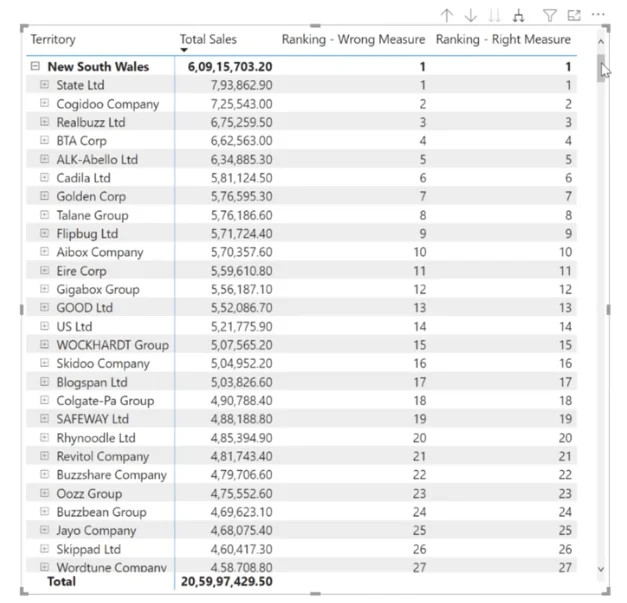This screenshot has height=603, width=627.
Task: Expand the Gigabox Group row
Action: tap(44, 289)
